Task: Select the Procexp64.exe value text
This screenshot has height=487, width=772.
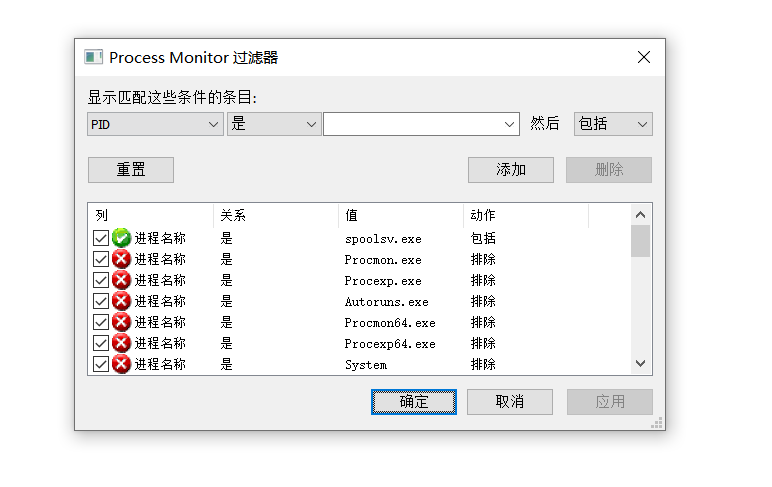Action: [390, 344]
